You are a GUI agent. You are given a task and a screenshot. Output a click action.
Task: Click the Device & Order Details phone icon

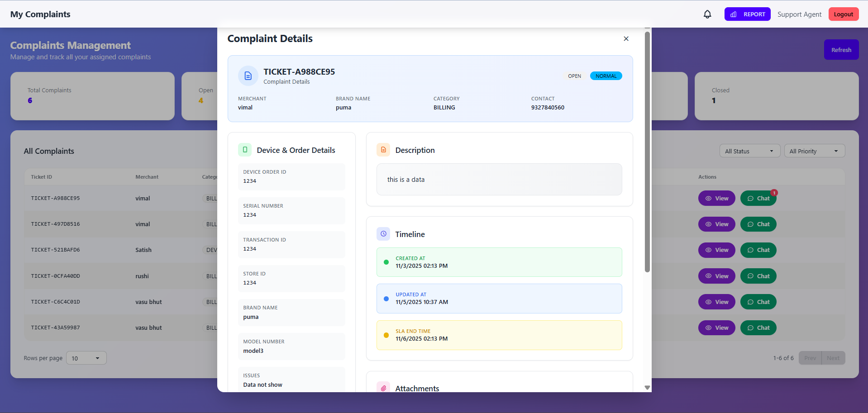click(x=245, y=150)
